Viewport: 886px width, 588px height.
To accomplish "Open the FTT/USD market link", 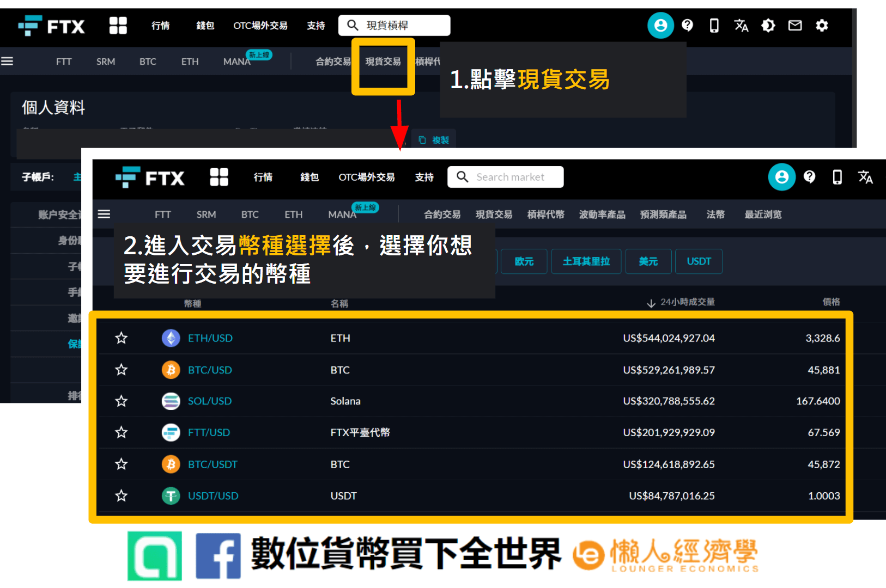I will pyautogui.click(x=209, y=432).
